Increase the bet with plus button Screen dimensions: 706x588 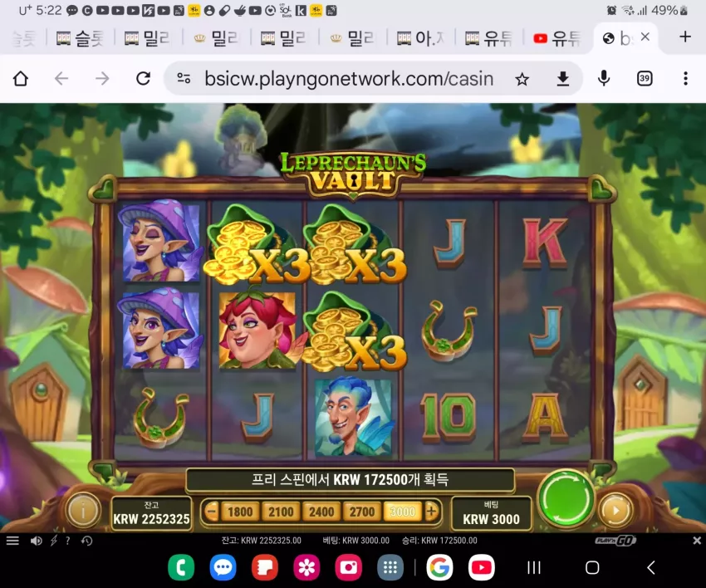pos(431,512)
